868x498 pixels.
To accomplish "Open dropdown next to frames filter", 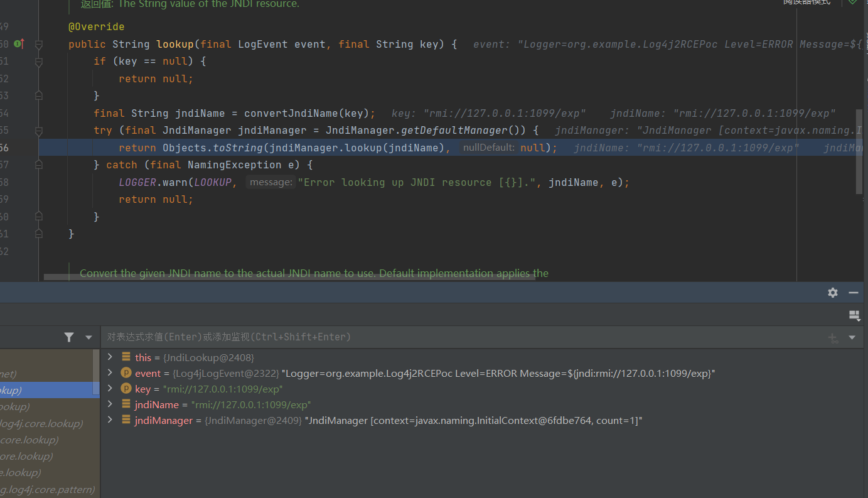I will point(88,337).
